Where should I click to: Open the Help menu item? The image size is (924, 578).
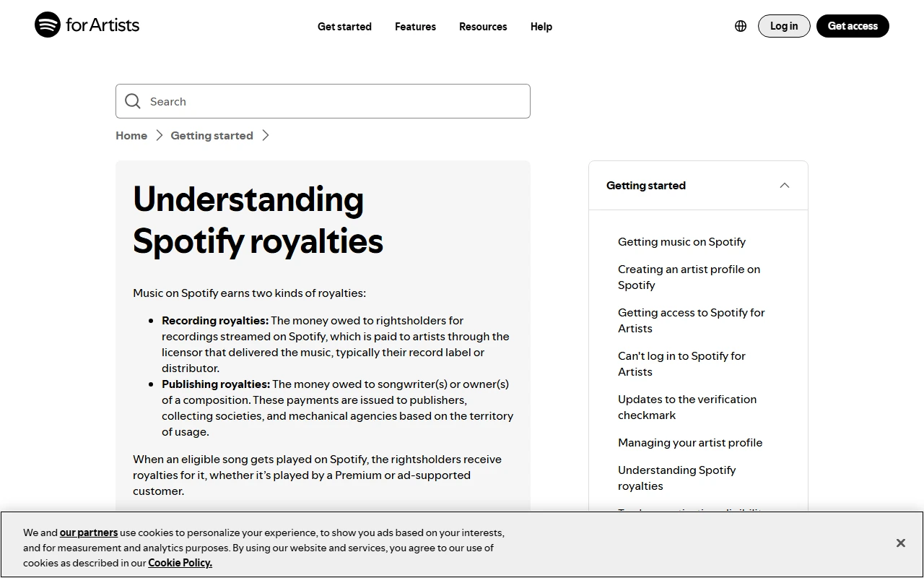pyautogui.click(x=541, y=27)
